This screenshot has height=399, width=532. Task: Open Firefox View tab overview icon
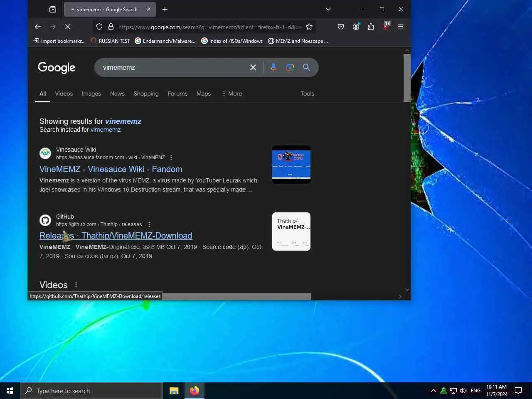pos(53,9)
